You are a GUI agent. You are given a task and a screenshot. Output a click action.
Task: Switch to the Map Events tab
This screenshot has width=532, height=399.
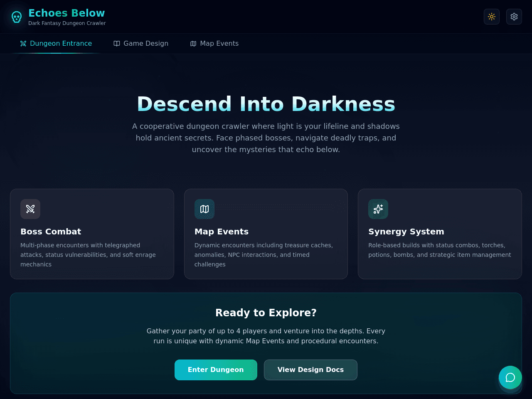214,44
